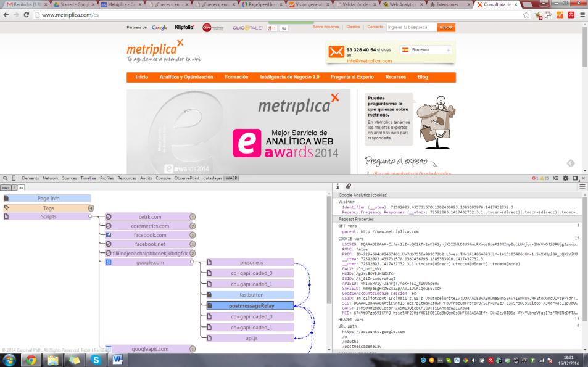Open the Chrome menu hamburger icon
This screenshot has width=588, height=367.
tap(582, 15)
